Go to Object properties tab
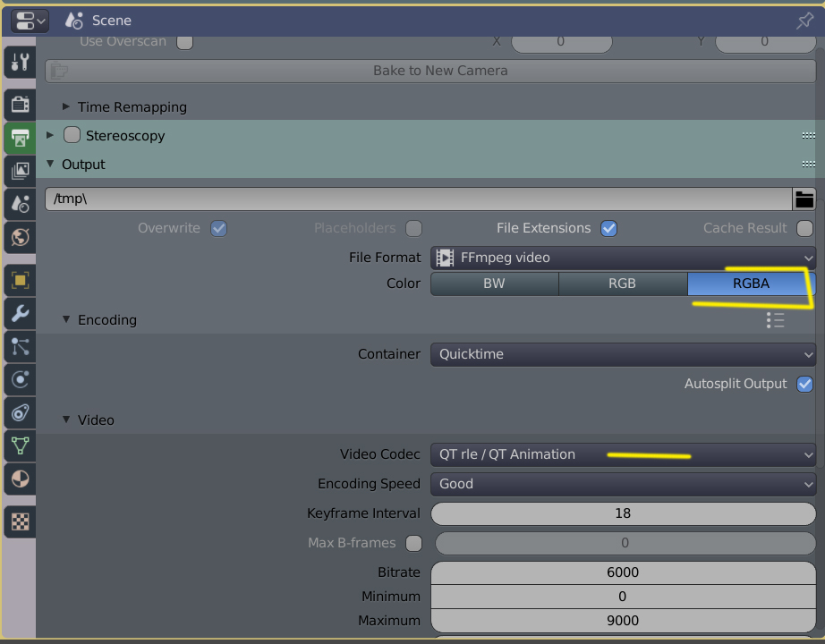Viewport: 825px width, 644px height. (20, 280)
